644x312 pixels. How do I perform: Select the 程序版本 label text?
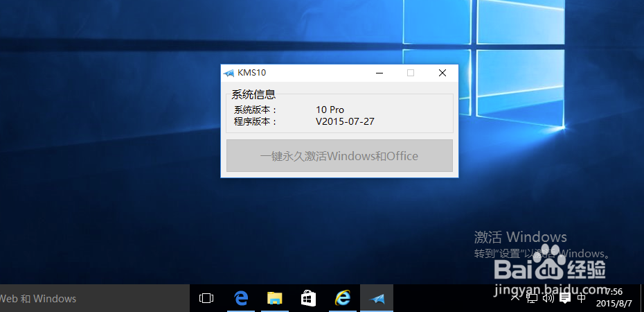pos(256,121)
